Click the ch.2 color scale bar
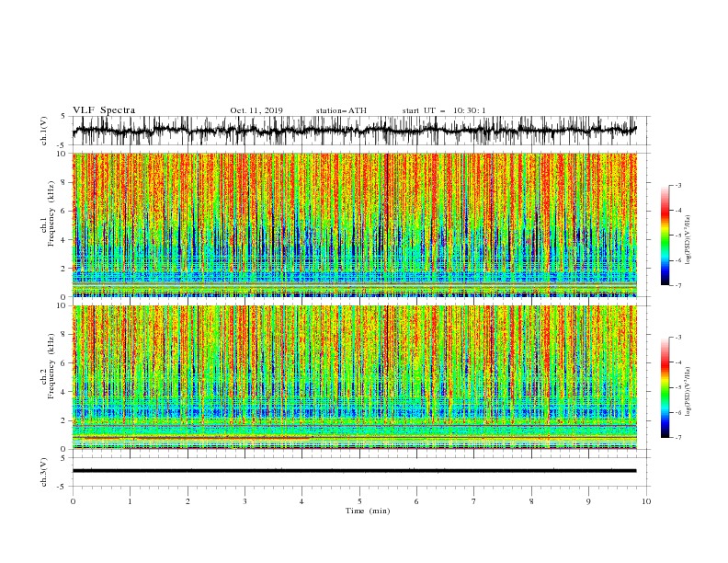Screen dimensions: 728x563 click(x=665, y=387)
